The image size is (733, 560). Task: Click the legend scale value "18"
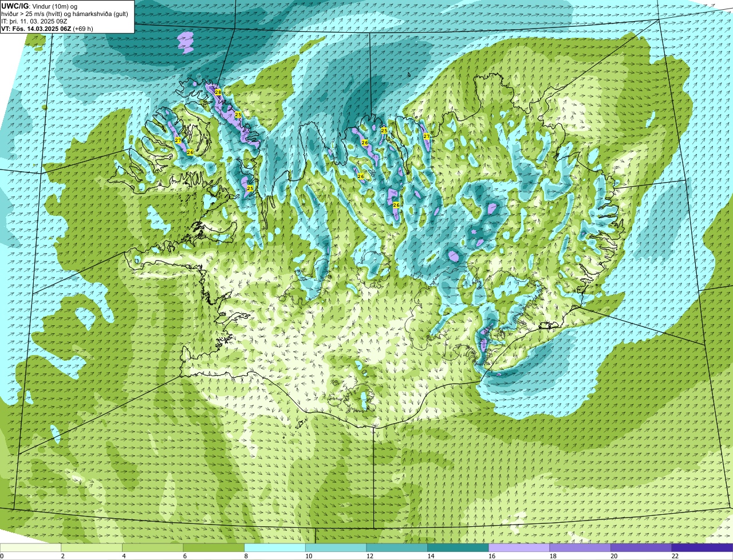[553, 556]
